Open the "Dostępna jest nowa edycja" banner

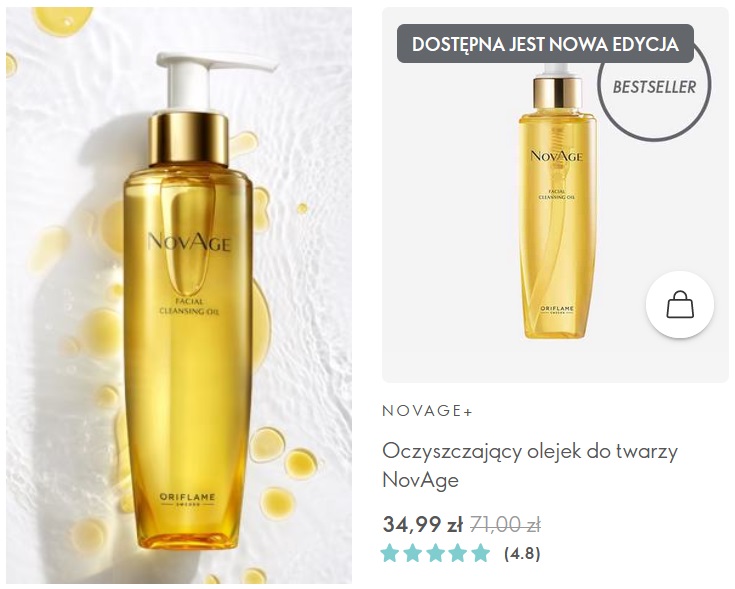click(545, 44)
